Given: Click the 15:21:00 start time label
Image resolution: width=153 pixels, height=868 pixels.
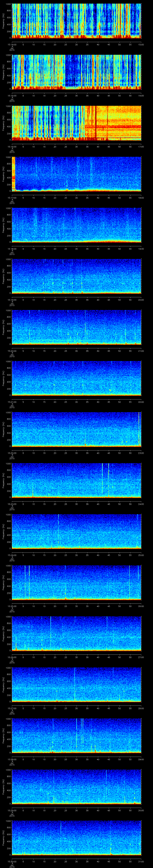Looking at the screenshot, I should coord(12,402).
